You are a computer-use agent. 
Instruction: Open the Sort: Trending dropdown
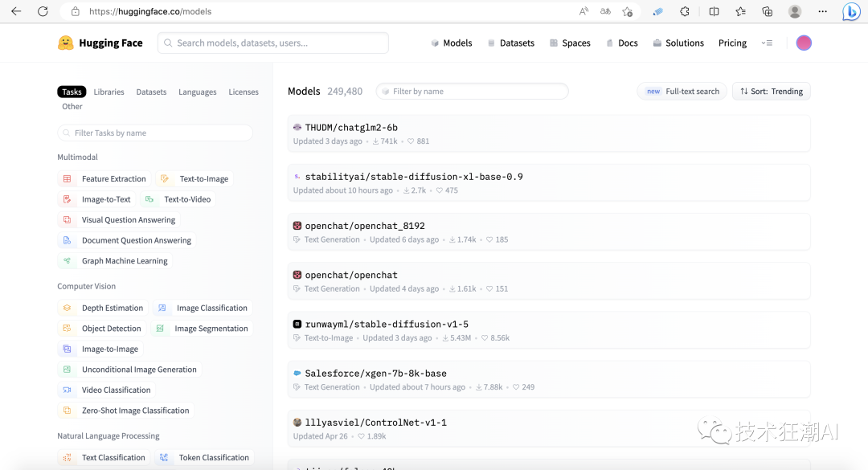[771, 92]
